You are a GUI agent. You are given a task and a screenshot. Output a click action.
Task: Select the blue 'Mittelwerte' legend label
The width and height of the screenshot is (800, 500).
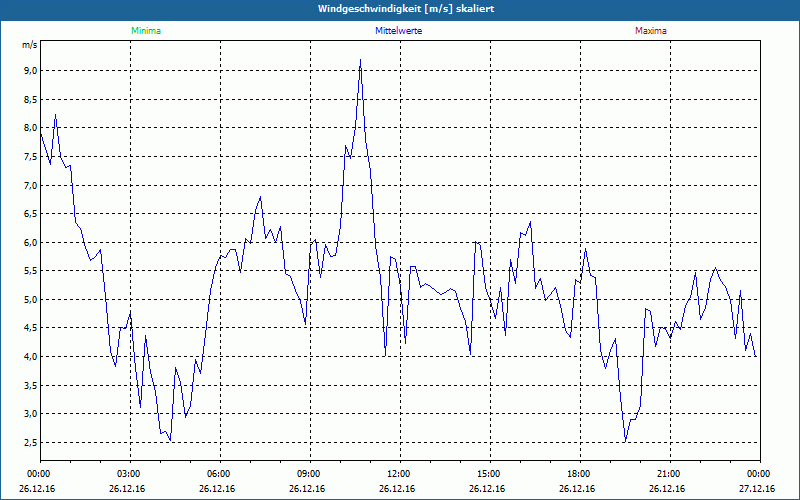[x=398, y=31]
